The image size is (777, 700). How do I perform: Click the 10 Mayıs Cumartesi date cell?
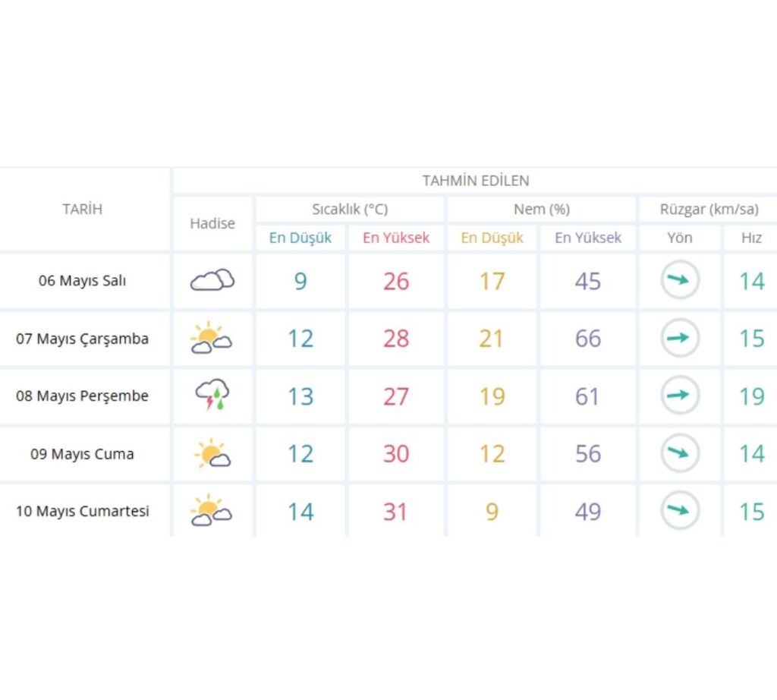tap(82, 512)
